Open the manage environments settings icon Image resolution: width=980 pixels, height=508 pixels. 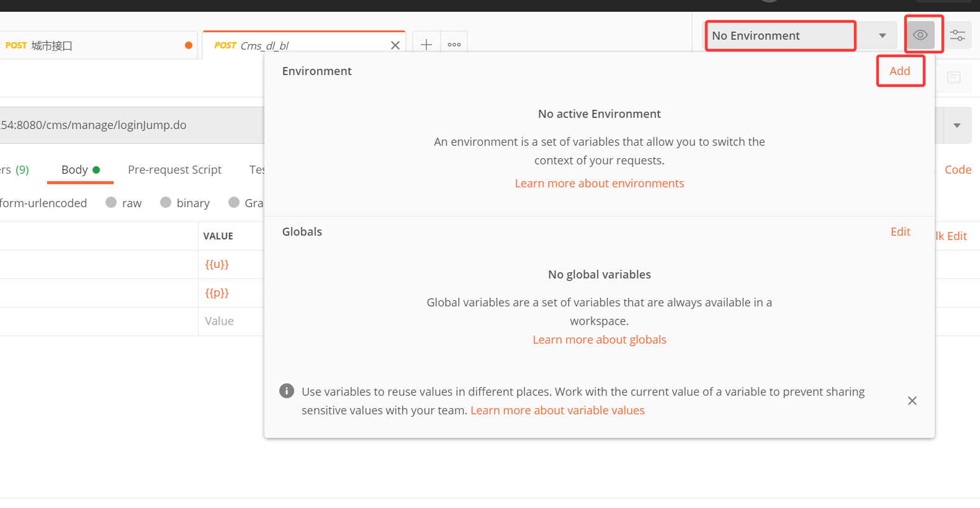(x=957, y=35)
